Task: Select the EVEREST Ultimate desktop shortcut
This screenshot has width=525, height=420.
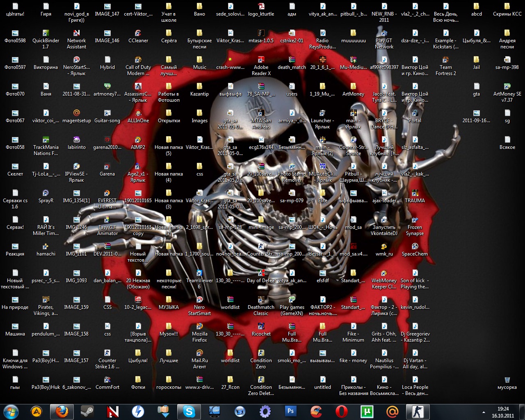Action: pyautogui.click(x=107, y=199)
